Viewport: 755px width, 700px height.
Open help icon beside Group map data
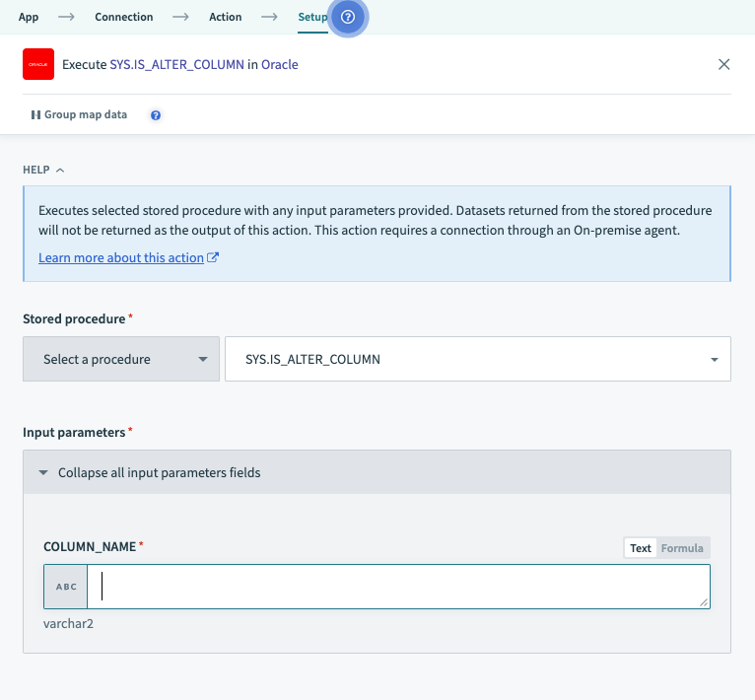click(156, 115)
